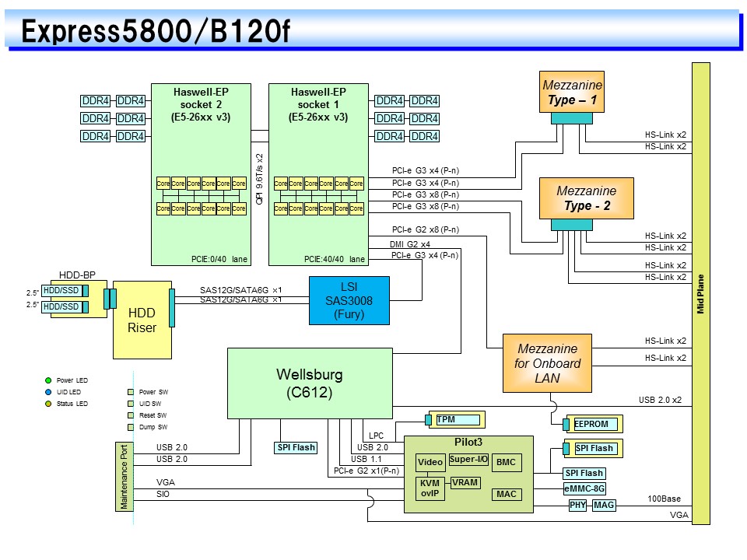
Task: Select the HDD Riser block
Action: 142,318
